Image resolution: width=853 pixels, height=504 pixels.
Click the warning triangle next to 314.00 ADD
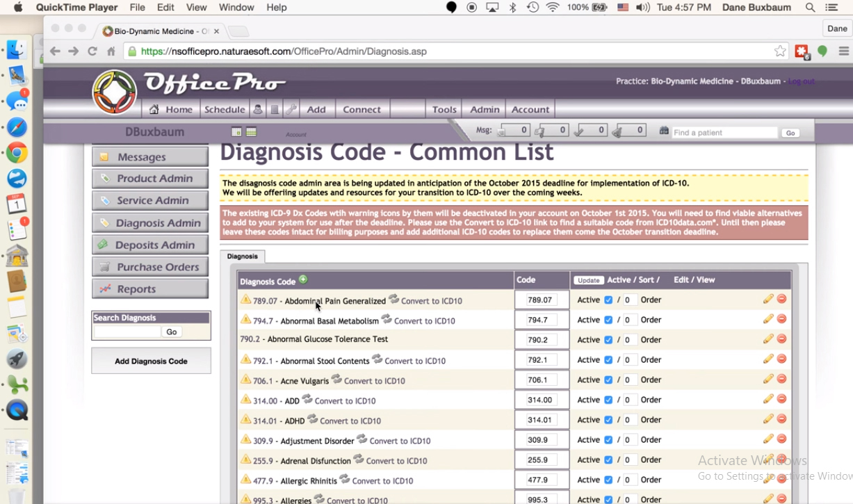point(245,400)
